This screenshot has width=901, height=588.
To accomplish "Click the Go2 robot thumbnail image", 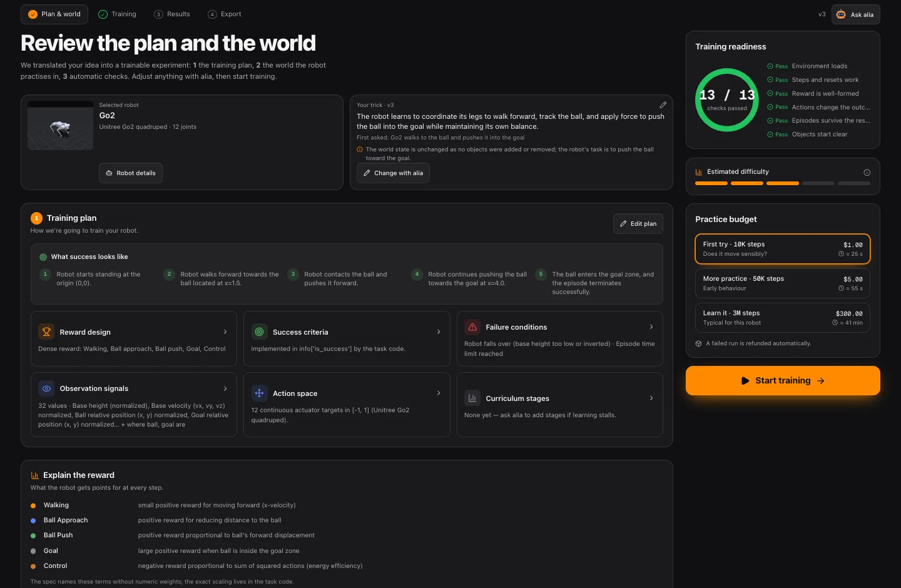I will click(x=60, y=125).
